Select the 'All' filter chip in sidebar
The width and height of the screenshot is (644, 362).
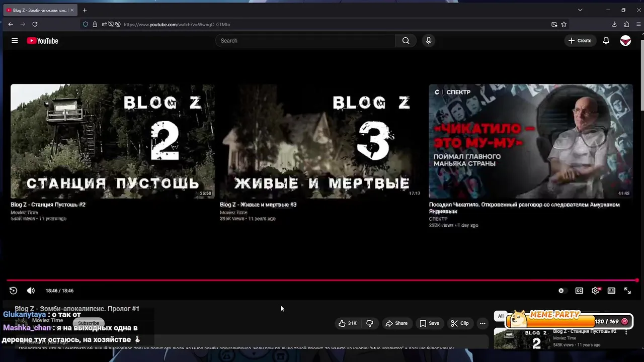(501, 316)
